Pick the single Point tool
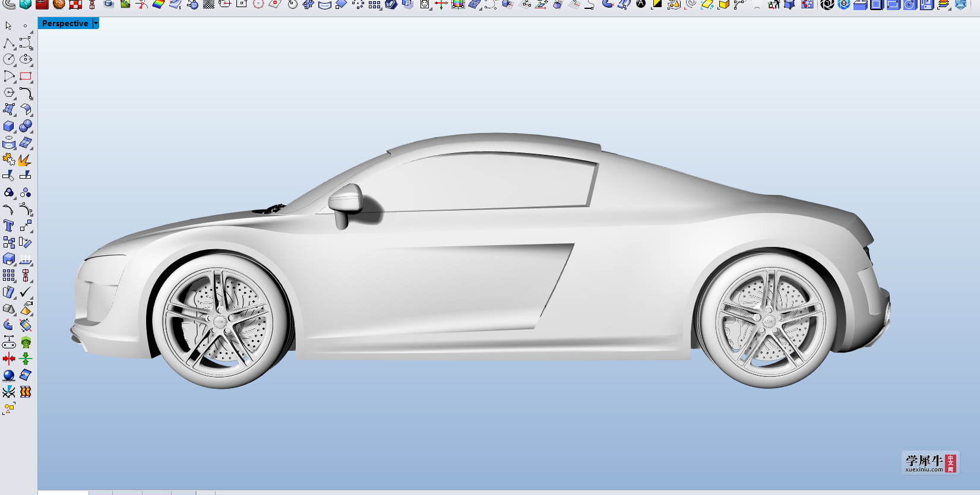980x495 pixels. pos(25,26)
